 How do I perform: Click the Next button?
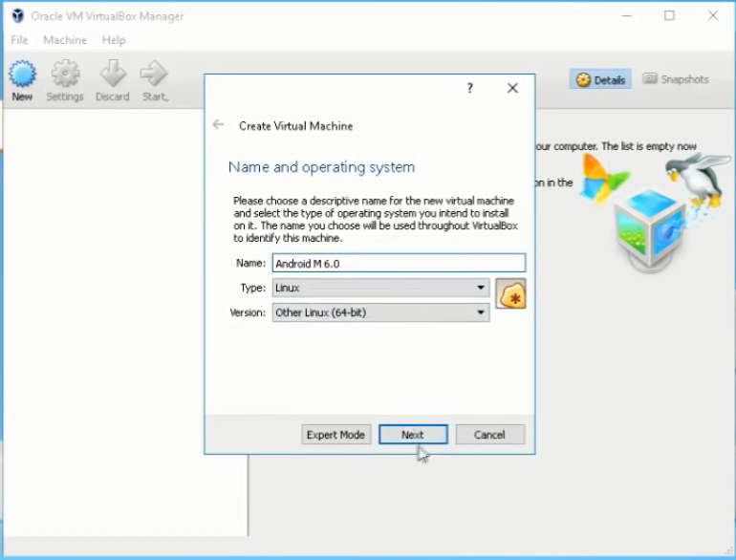coord(413,435)
